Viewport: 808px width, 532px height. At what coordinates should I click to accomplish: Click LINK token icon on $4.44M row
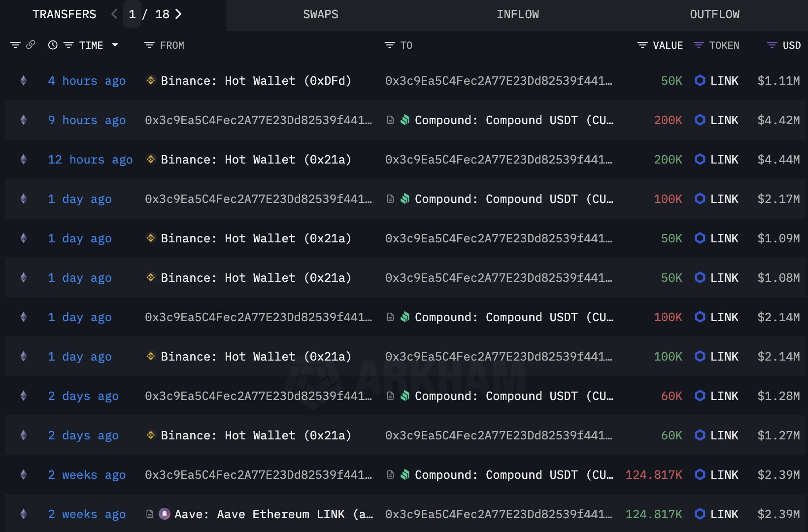700,159
